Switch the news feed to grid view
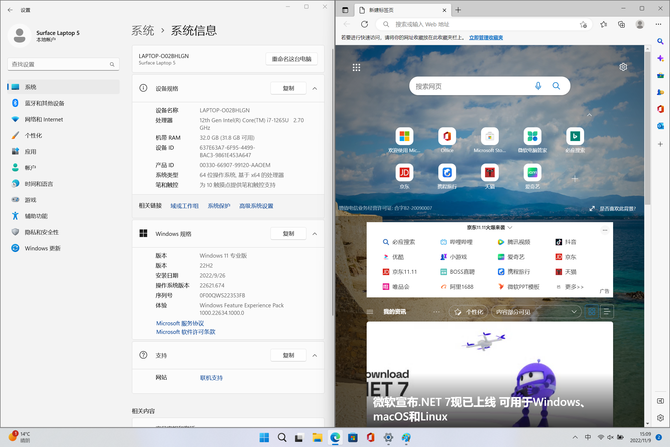Image resolution: width=670 pixels, height=447 pixels. pos(592,312)
